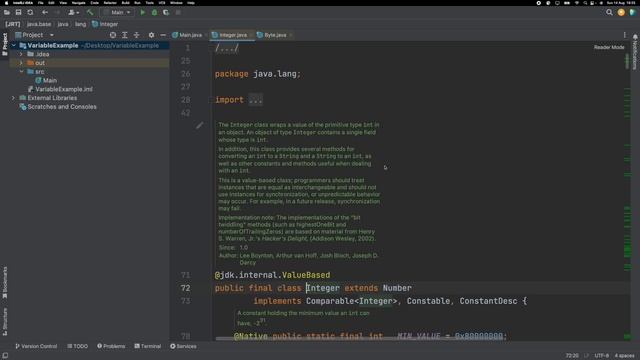Start debugging with the bug icon

click(154, 13)
